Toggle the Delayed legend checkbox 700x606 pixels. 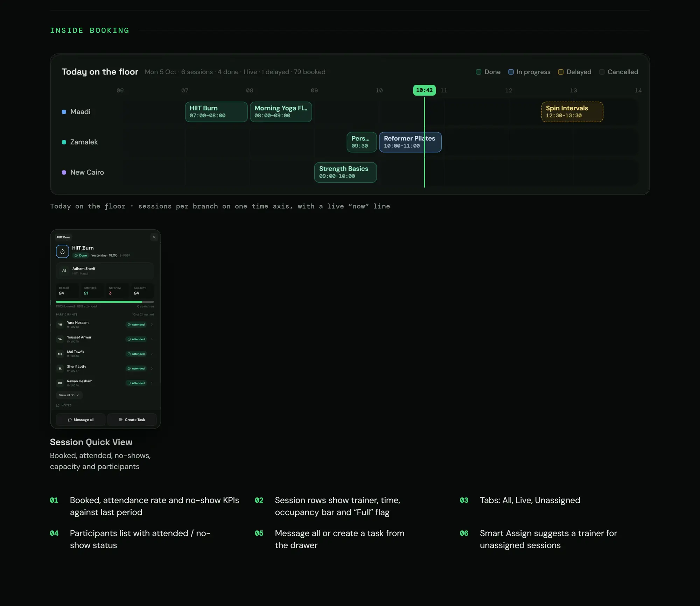click(x=561, y=72)
